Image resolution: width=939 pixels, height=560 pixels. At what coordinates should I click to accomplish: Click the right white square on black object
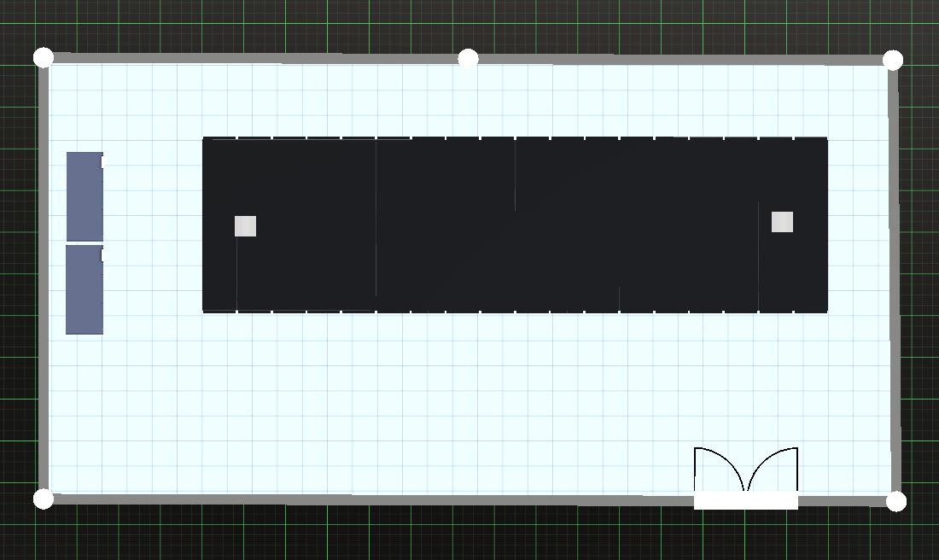click(782, 222)
